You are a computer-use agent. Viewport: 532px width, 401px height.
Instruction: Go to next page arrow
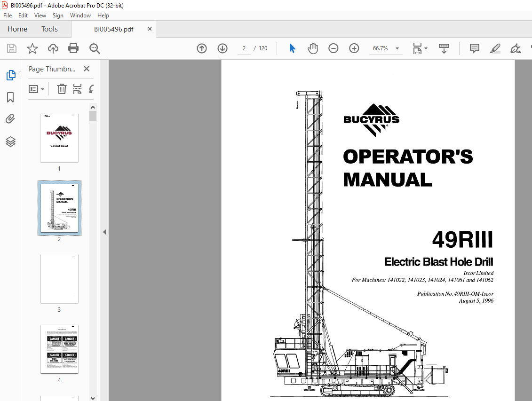(x=222, y=48)
